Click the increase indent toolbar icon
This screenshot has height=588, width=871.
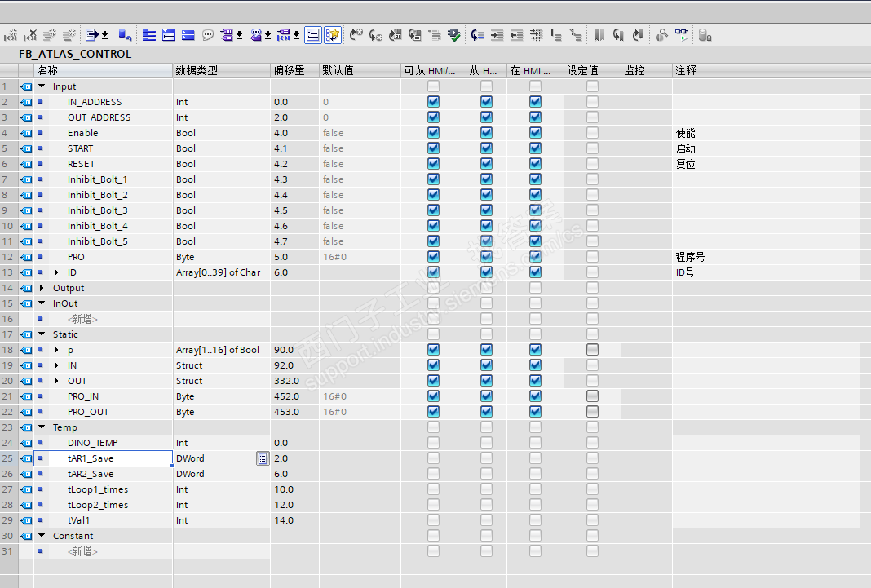[x=497, y=35]
